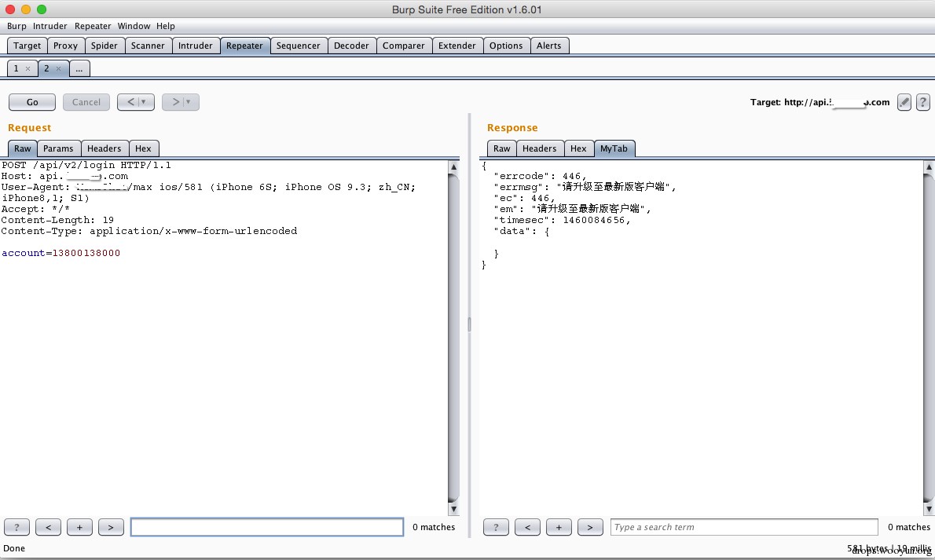Image resolution: width=935 pixels, height=560 pixels.
Task: Click the plus button in response search bar
Action: [x=559, y=527]
